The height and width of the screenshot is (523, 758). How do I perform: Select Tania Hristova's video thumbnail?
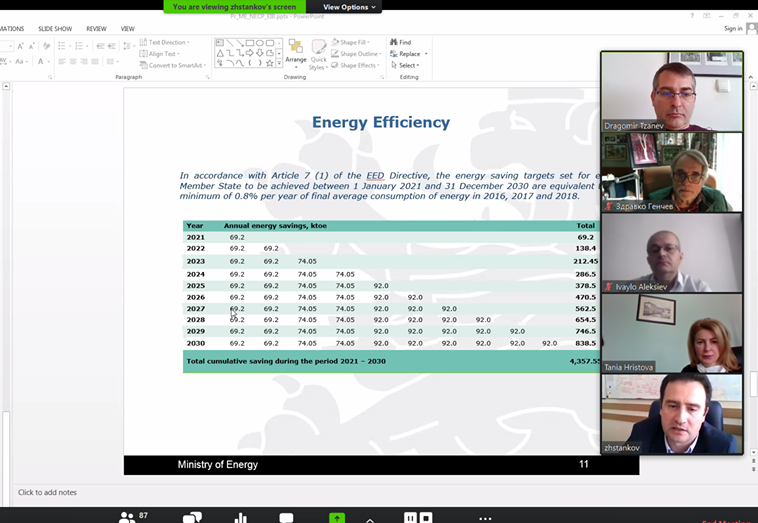point(672,333)
